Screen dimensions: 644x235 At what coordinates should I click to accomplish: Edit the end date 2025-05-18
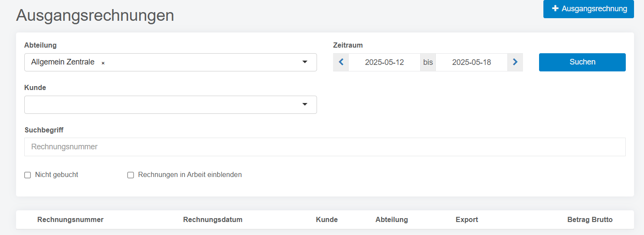[471, 62]
